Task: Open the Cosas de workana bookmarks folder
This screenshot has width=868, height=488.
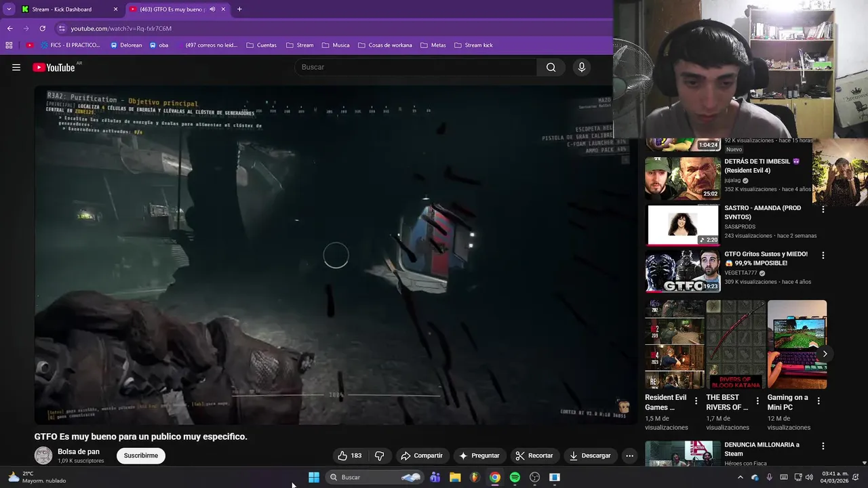Action: (x=384, y=45)
